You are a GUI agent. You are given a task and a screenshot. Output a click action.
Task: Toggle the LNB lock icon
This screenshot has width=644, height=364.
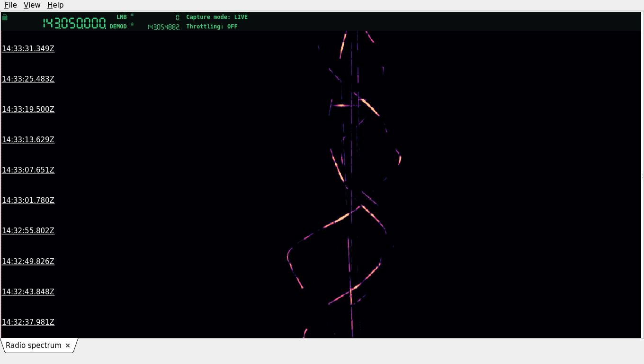[x=132, y=15]
